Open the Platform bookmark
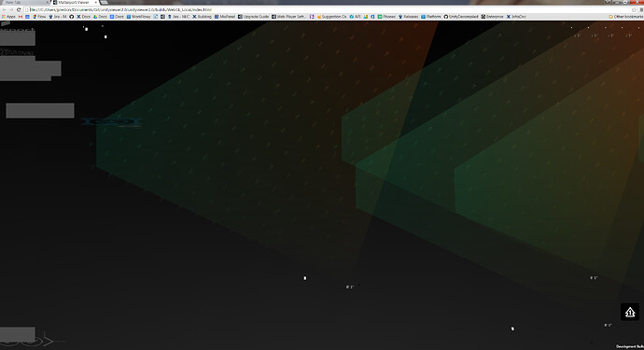Screen dimensions: 644x350 [x=431, y=17]
